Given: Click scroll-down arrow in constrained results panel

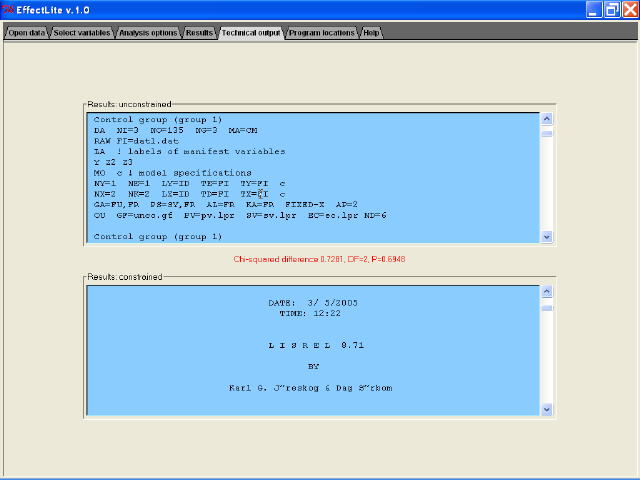Looking at the screenshot, I should click(x=546, y=409).
